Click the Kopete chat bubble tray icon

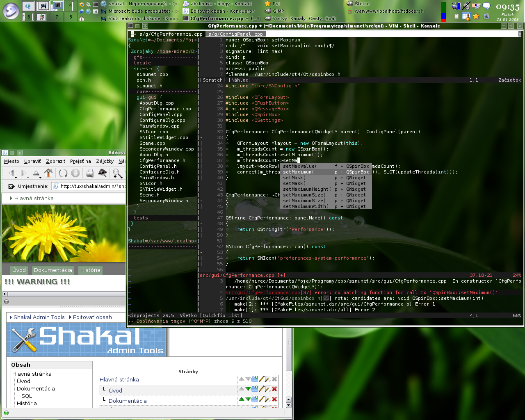[486, 6]
